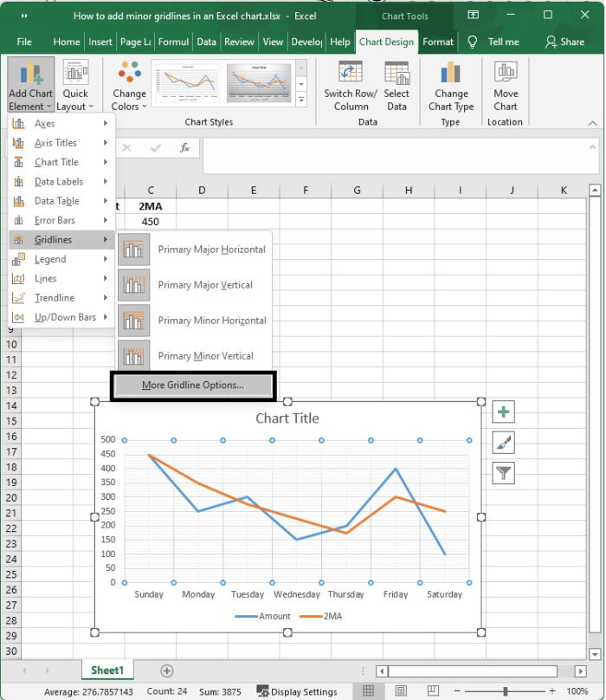Switch to the Insert tab
This screenshot has width=606, height=700.
[100, 42]
